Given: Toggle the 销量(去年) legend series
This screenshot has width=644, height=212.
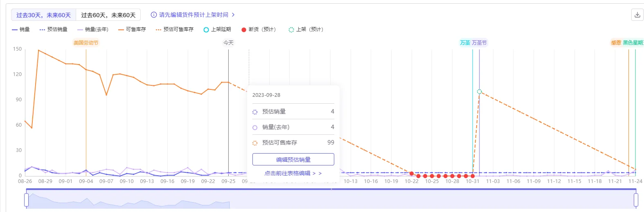Looking at the screenshot, I should (x=93, y=29).
